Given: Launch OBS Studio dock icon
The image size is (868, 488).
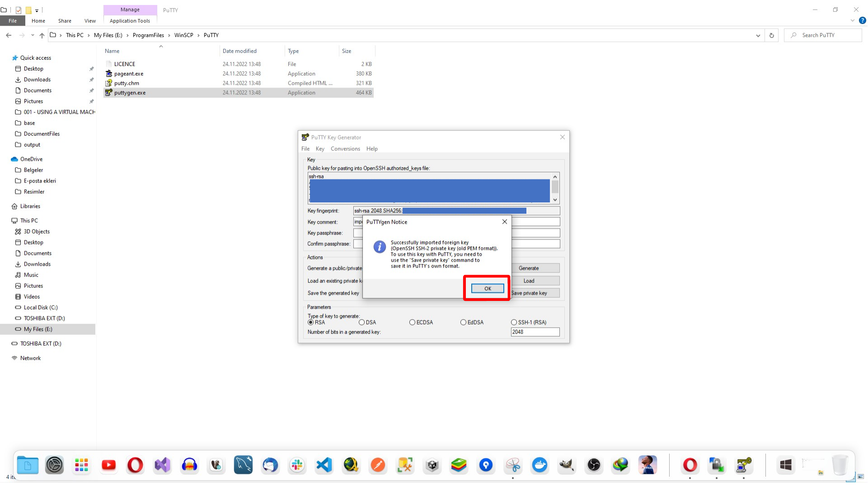Looking at the screenshot, I should 594,465.
